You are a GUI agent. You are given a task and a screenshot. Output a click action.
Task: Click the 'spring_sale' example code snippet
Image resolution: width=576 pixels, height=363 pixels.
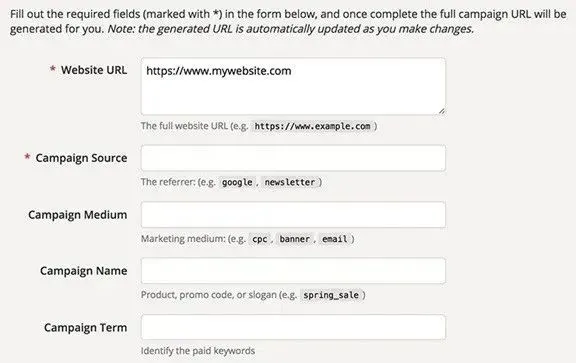331,295
